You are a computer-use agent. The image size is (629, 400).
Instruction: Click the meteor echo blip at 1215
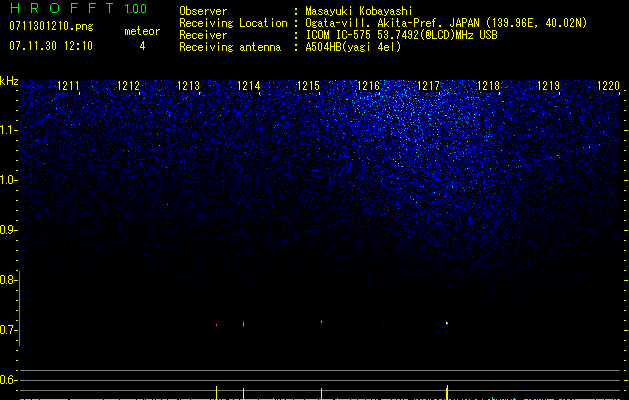[x=321, y=321]
